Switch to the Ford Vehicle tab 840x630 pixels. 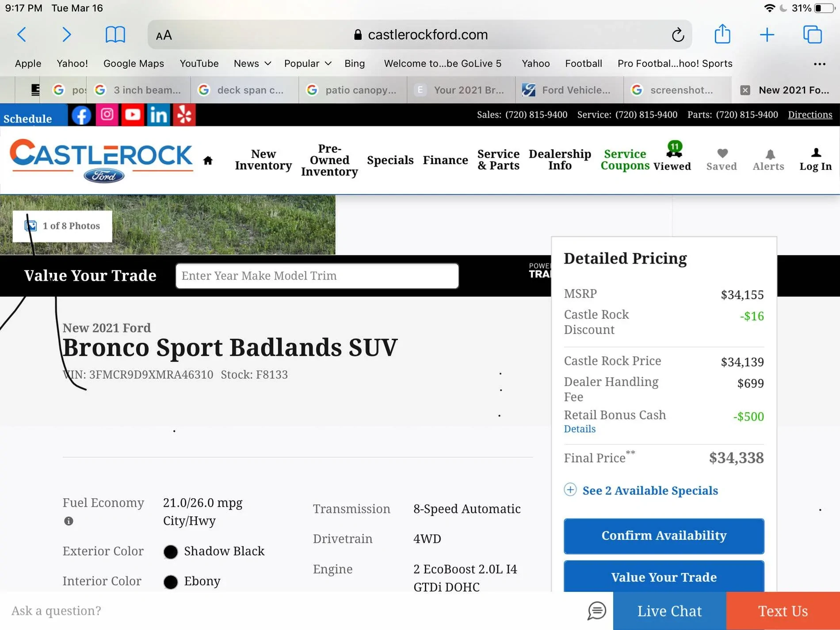tap(569, 90)
